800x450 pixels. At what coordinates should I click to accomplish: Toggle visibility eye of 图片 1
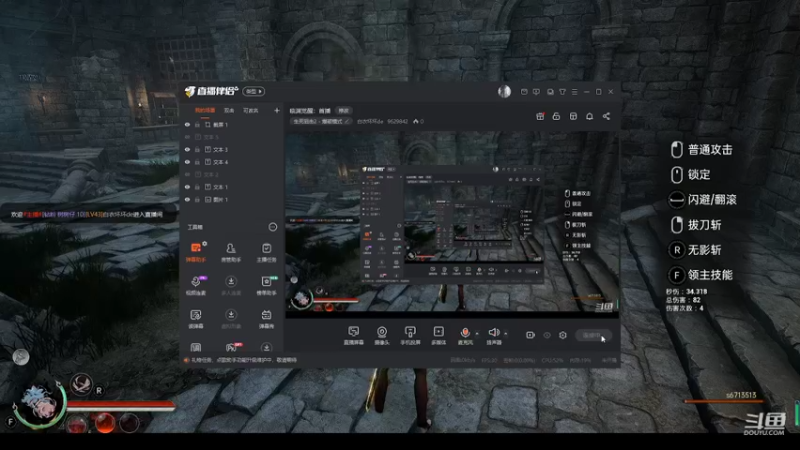tap(187, 199)
